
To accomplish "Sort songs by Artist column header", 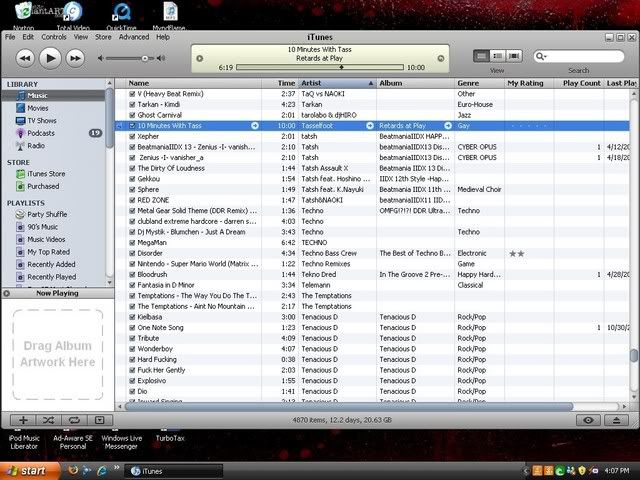I will click(x=312, y=83).
